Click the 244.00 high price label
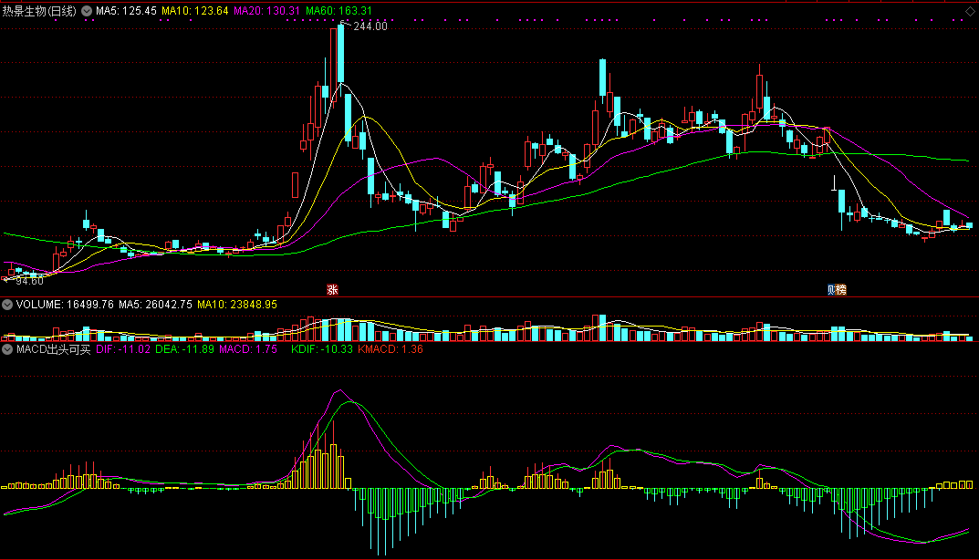Screen dimensions: 979x560 coord(370,26)
